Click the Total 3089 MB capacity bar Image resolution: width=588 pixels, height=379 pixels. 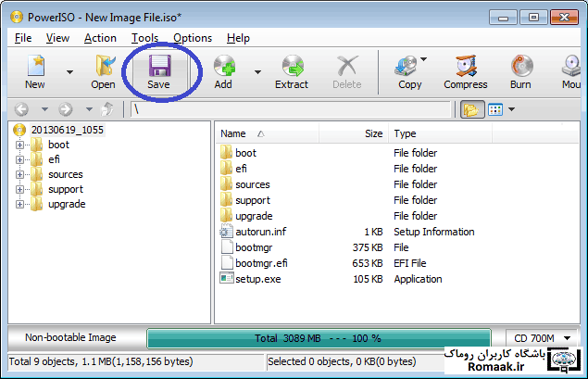(x=319, y=338)
